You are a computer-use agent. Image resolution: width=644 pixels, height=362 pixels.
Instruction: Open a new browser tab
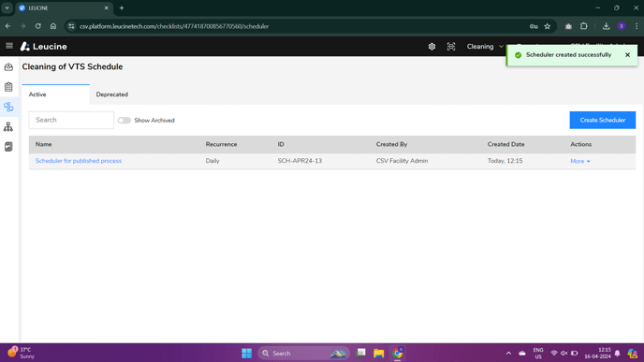(122, 7)
